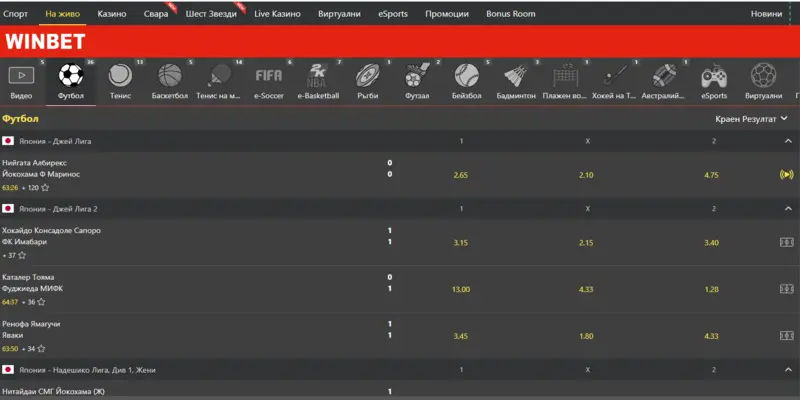This screenshot has width=800, height=400.
Task: Open the Промоции tab
Action: coord(447,14)
